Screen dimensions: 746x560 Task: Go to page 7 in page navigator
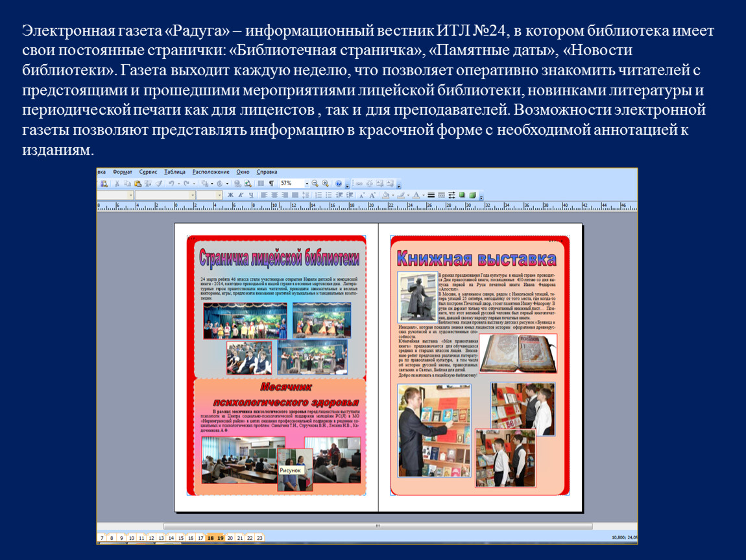click(102, 538)
